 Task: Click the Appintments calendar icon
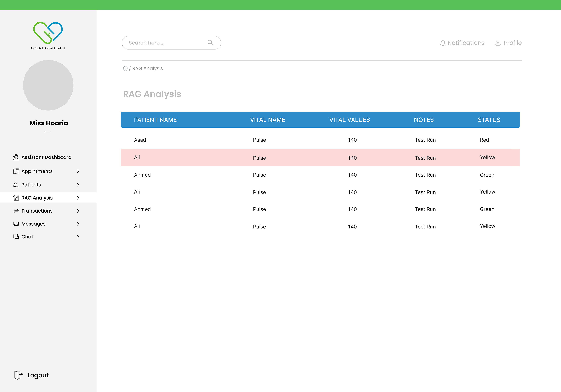point(16,171)
